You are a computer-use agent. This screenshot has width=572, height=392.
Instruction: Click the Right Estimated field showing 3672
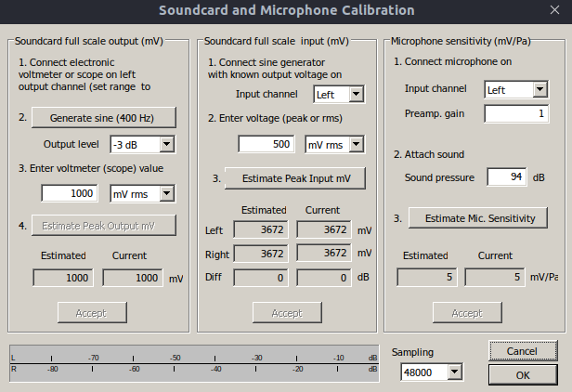pos(260,254)
